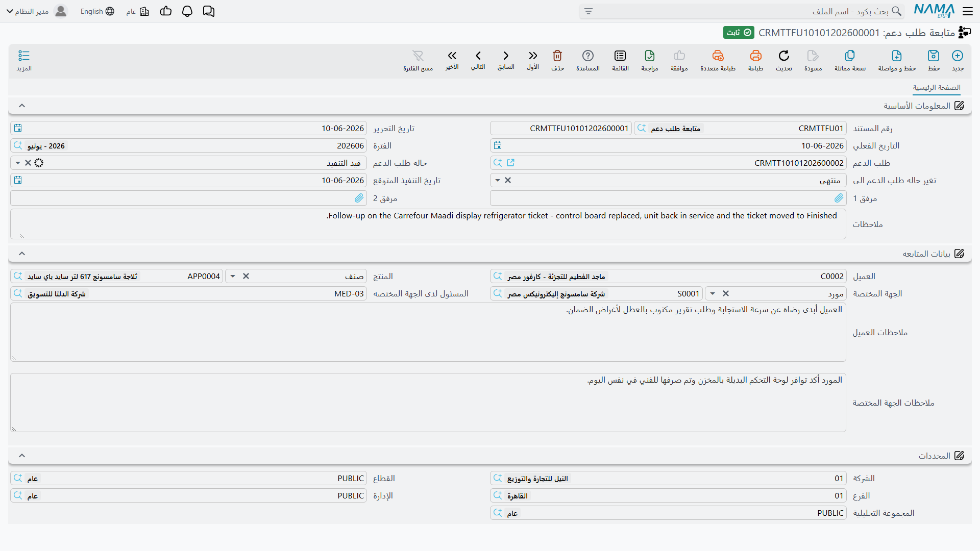Click the تحديث (Refresh) icon

(784, 56)
